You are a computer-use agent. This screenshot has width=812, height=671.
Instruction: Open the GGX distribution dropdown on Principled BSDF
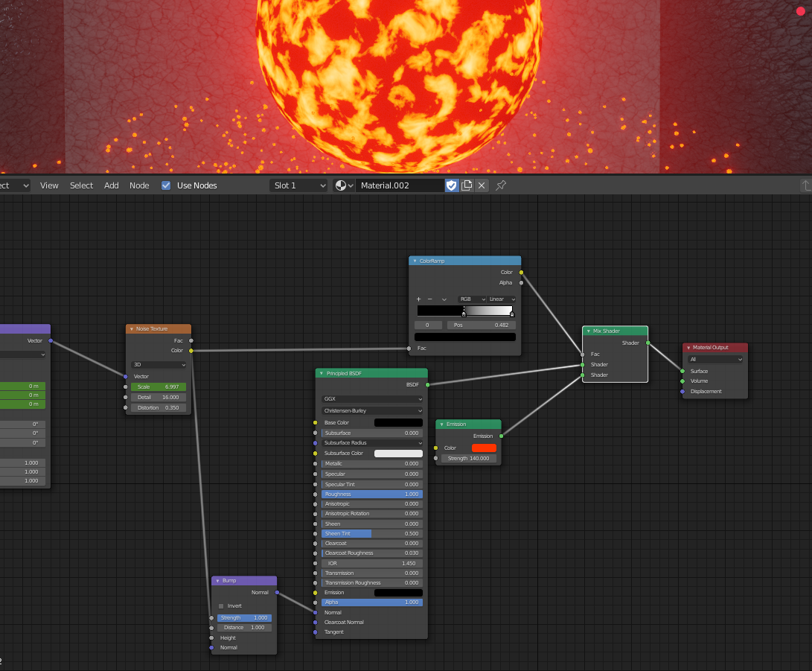click(x=371, y=400)
